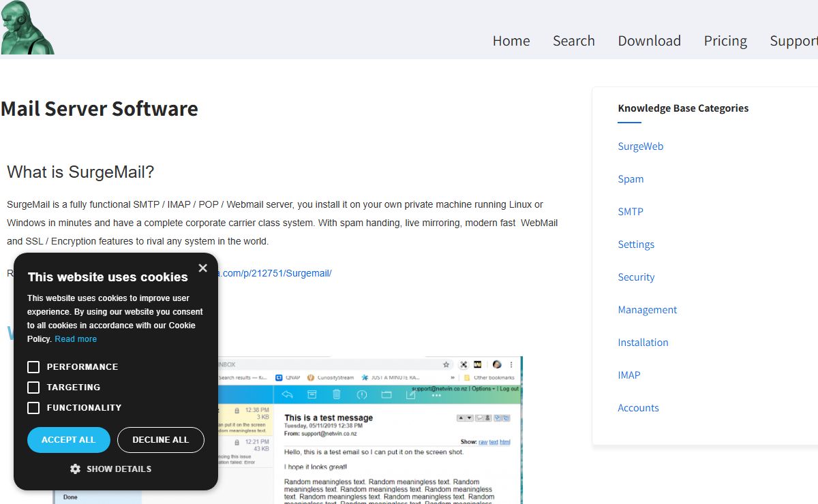Viewport: 818px width, 504px height.
Task: Open the IMAP knowledge base category
Action: [x=629, y=375]
